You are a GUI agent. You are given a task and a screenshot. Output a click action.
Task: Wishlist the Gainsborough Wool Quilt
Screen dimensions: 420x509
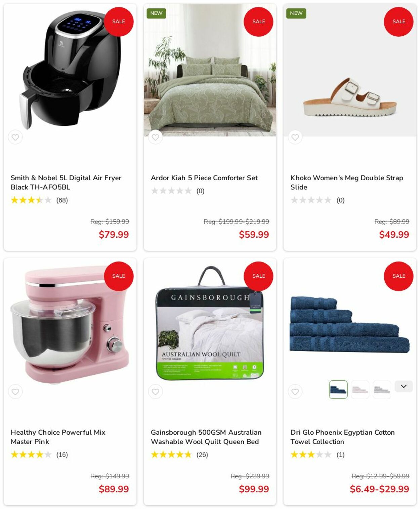155,392
